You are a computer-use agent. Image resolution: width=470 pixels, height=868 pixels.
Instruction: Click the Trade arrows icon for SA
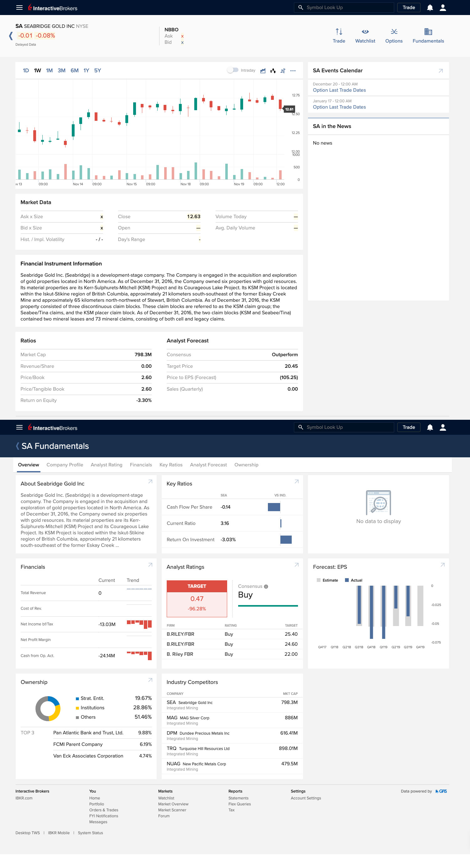pyautogui.click(x=339, y=32)
